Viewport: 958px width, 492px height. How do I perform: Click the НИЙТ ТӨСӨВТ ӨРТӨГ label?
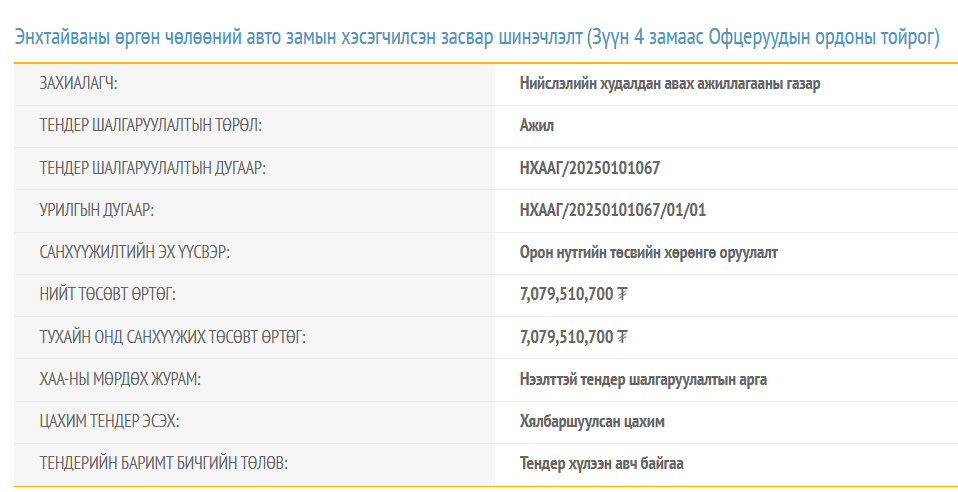113,295
